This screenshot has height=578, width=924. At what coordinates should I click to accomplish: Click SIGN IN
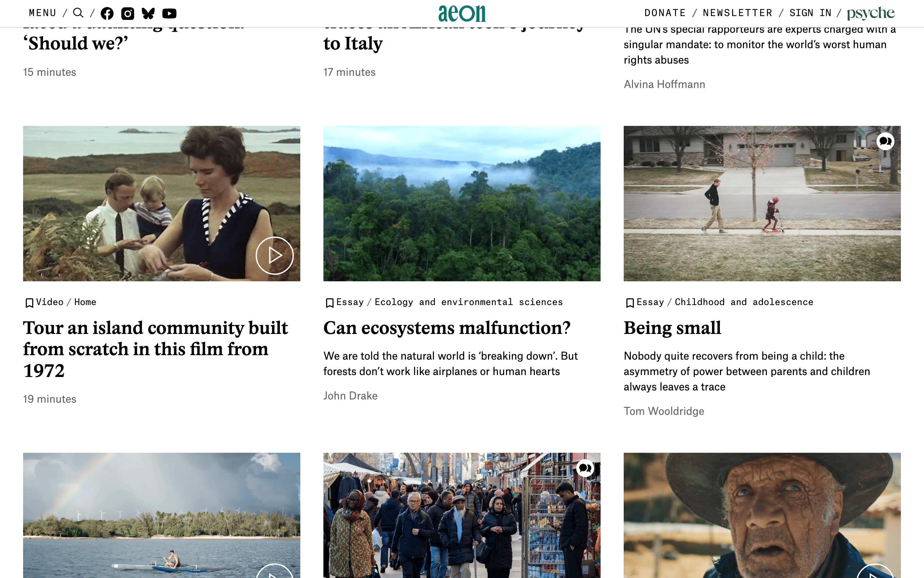click(x=811, y=13)
